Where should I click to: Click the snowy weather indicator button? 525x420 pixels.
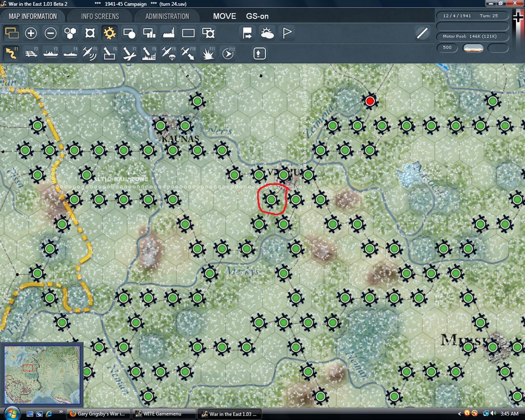pos(473,48)
